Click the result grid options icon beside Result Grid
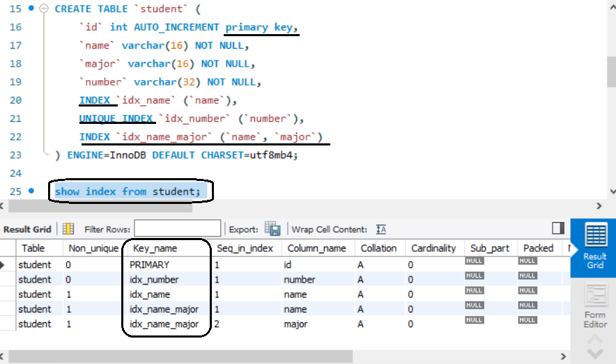This screenshot has width=616, height=364. [68, 229]
